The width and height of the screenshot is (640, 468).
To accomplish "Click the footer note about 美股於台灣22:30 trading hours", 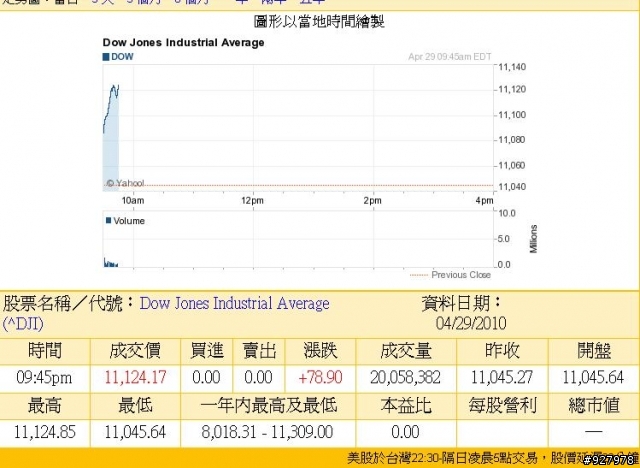I will 493,459.
